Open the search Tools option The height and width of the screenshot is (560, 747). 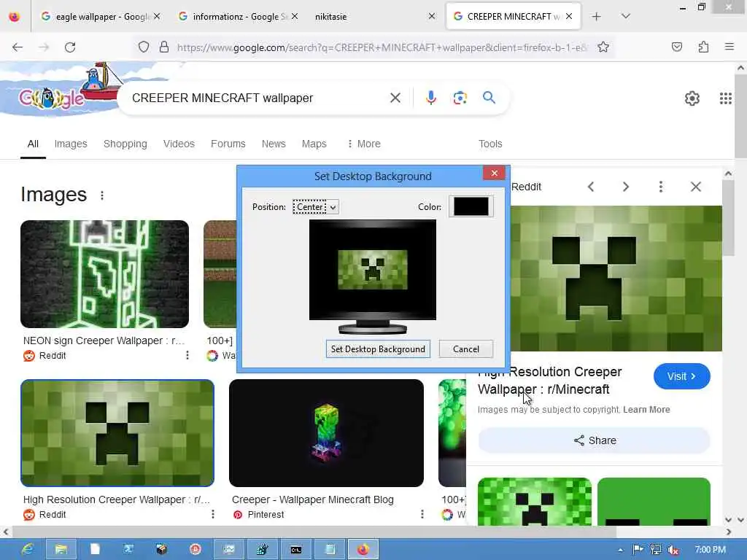tap(490, 144)
